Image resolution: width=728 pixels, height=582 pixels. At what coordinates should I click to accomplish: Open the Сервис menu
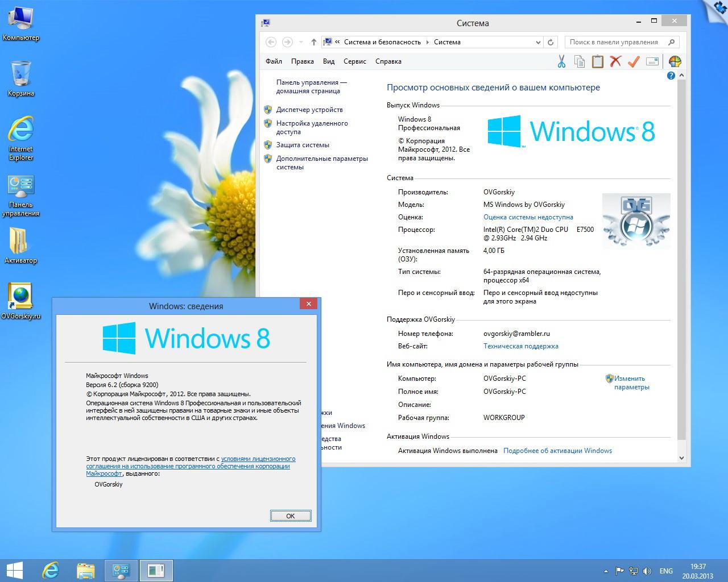(355, 61)
